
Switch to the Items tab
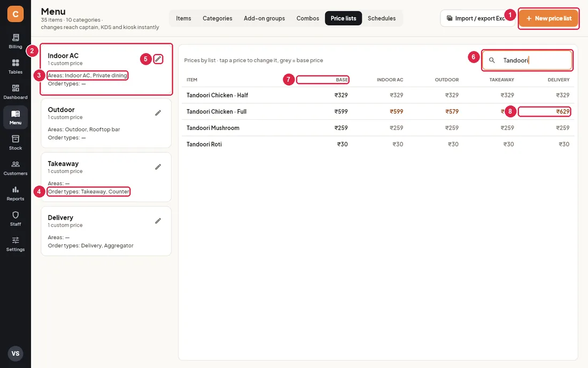pyautogui.click(x=183, y=18)
